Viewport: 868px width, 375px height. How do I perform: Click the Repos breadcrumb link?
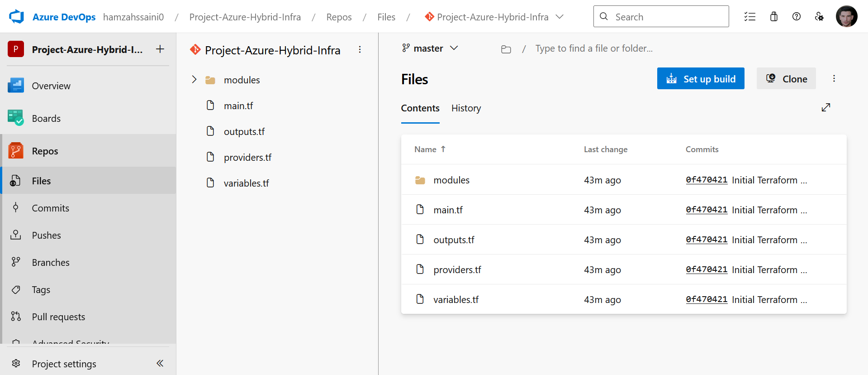click(339, 17)
